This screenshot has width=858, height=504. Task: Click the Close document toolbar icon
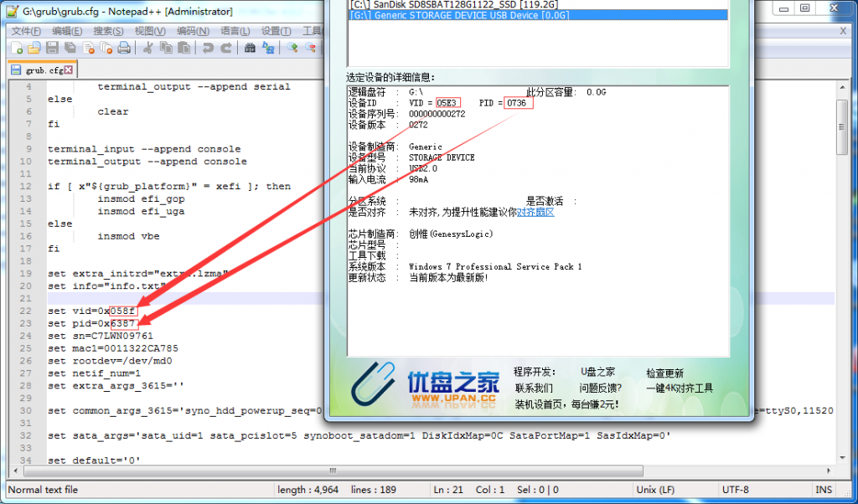(x=89, y=48)
